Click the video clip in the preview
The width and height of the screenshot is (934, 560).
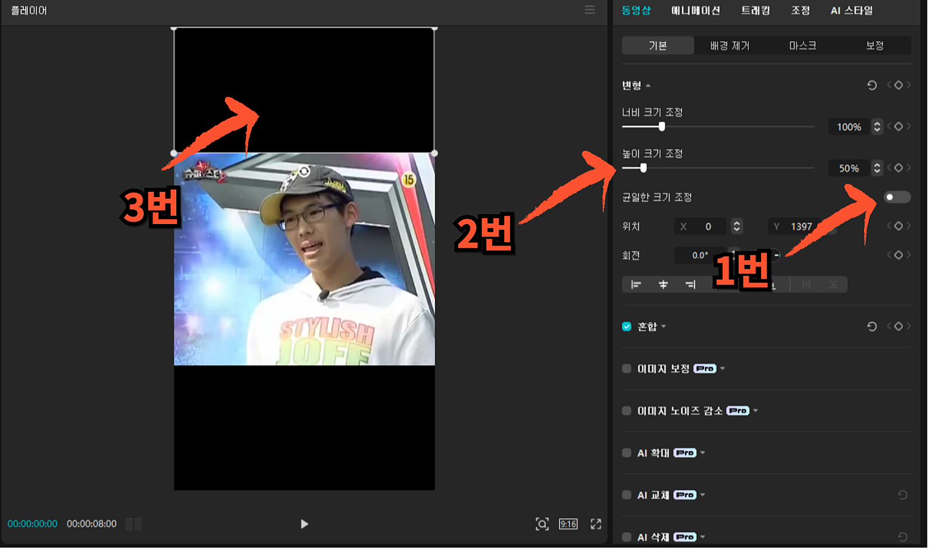304,259
